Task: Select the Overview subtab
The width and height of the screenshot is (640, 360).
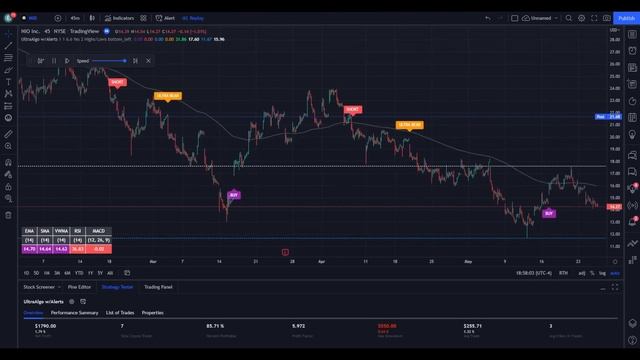Action: (x=33, y=313)
